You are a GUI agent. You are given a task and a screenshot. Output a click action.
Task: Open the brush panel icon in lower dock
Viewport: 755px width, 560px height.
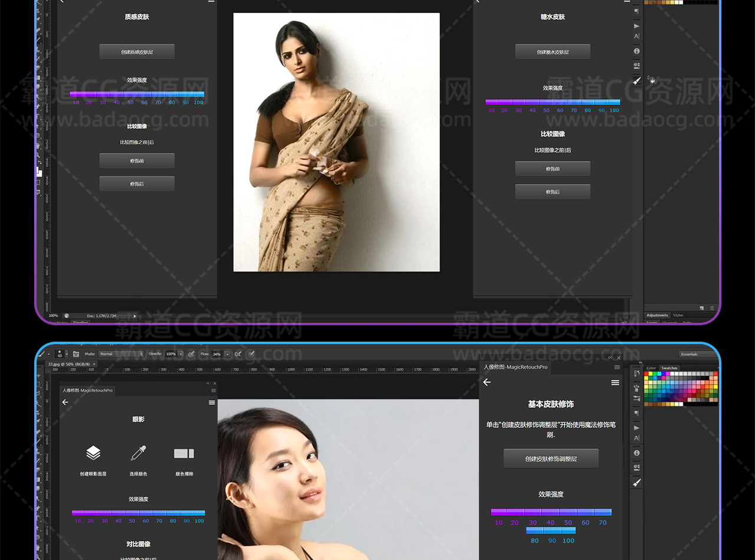[637, 483]
